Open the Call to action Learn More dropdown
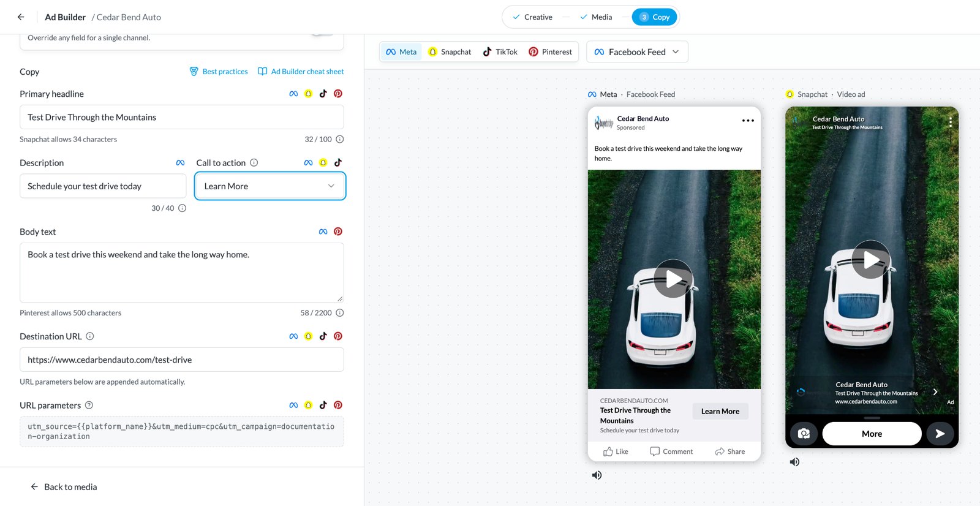The width and height of the screenshot is (980, 506). pyautogui.click(x=270, y=186)
